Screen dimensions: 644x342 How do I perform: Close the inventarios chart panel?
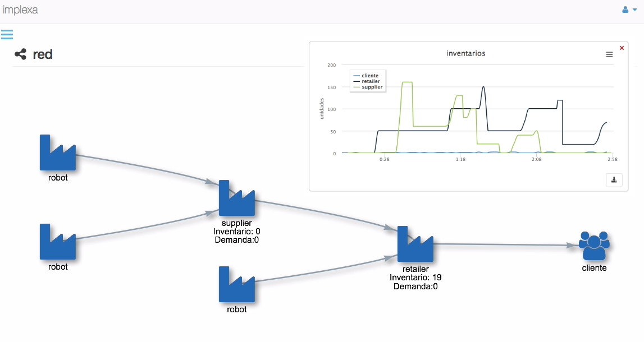pyautogui.click(x=622, y=48)
